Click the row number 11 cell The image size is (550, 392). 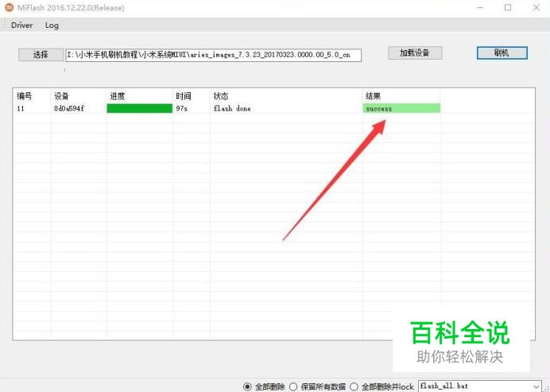pyautogui.click(x=21, y=108)
